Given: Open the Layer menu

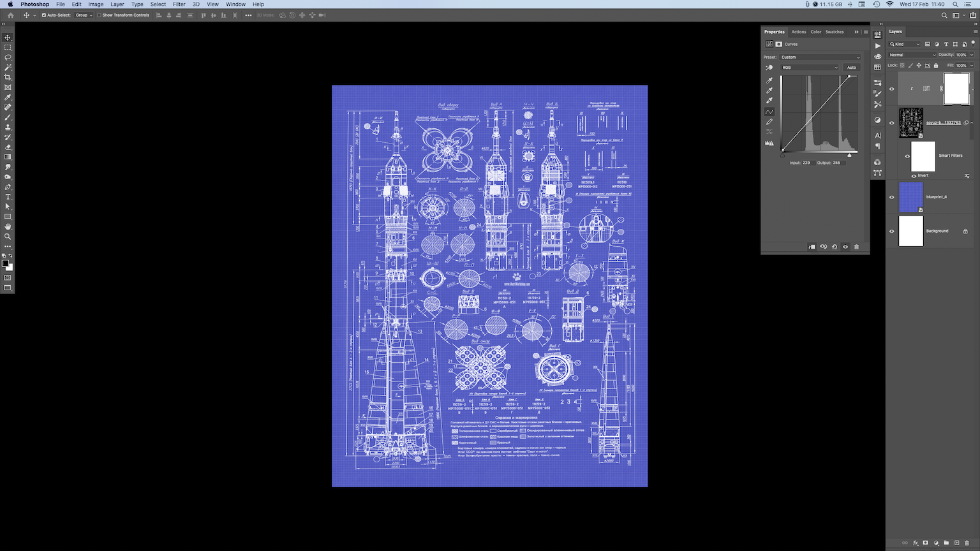Looking at the screenshot, I should 117,4.
